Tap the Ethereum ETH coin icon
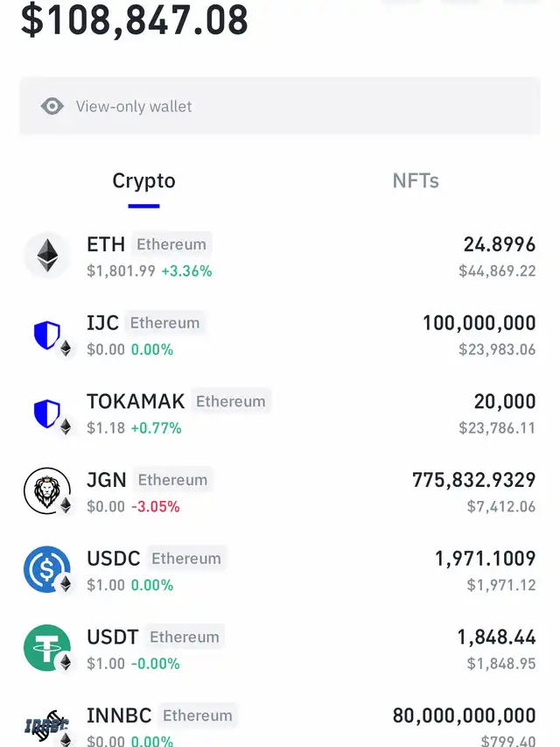560x747 pixels. point(47,256)
